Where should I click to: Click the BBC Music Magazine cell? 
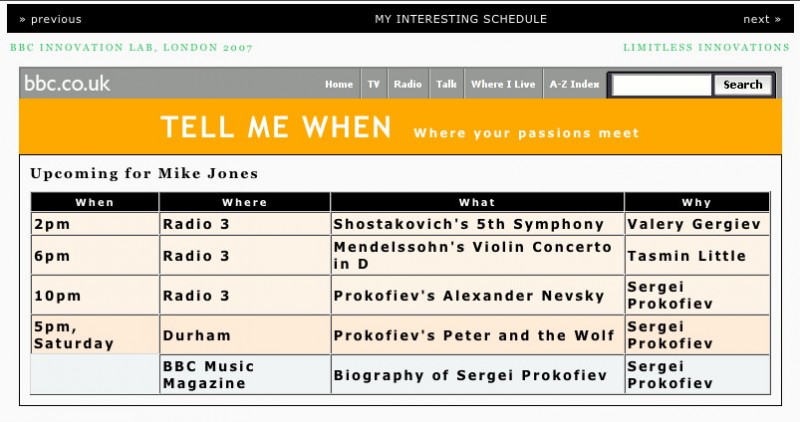click(208, 375)
